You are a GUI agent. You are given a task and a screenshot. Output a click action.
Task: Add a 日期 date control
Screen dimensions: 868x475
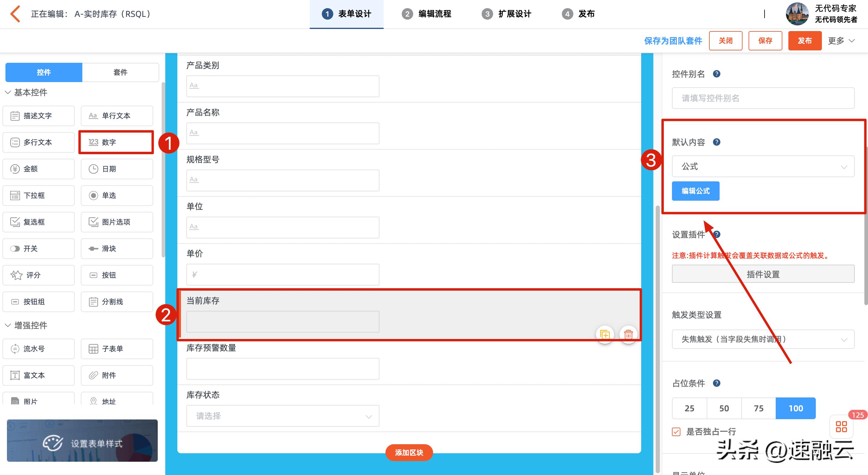pyautogui.click(x=117, y=169)
